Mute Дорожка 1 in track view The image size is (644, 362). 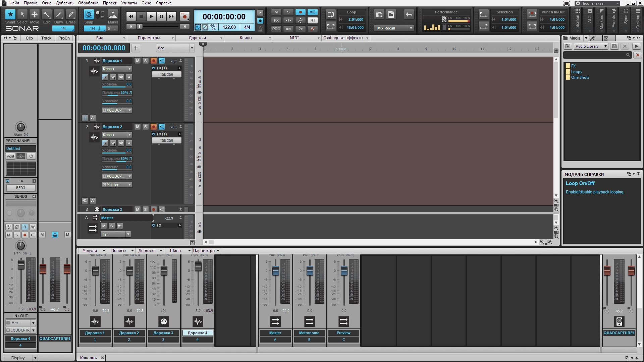(x=138, y=61)
